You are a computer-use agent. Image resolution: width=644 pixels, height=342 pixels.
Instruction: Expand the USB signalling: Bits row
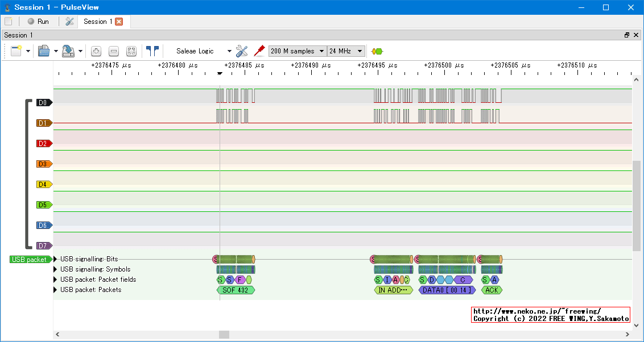coord(56,259)
